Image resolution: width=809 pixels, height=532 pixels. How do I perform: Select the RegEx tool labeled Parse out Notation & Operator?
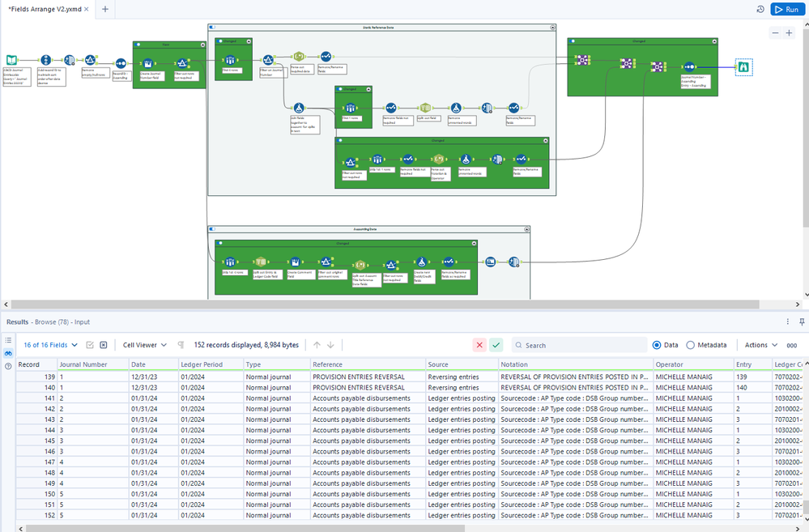[439, 160]
